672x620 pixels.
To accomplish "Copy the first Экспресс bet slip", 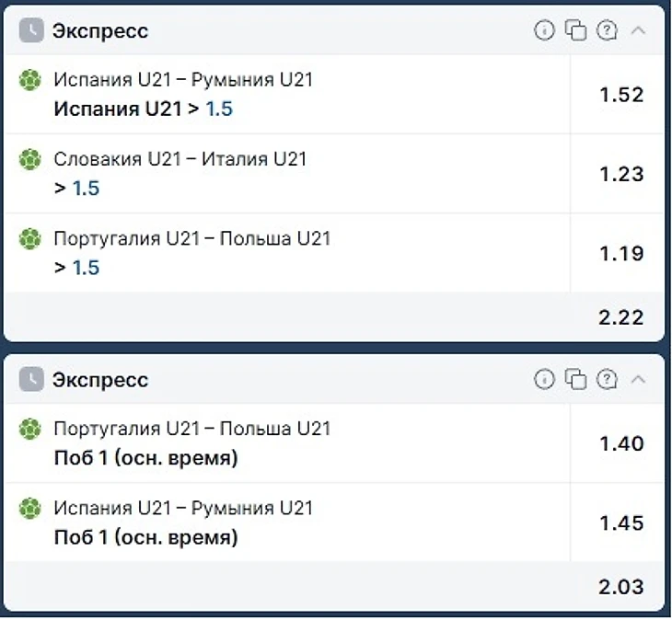I will click(x=575, y=30).
